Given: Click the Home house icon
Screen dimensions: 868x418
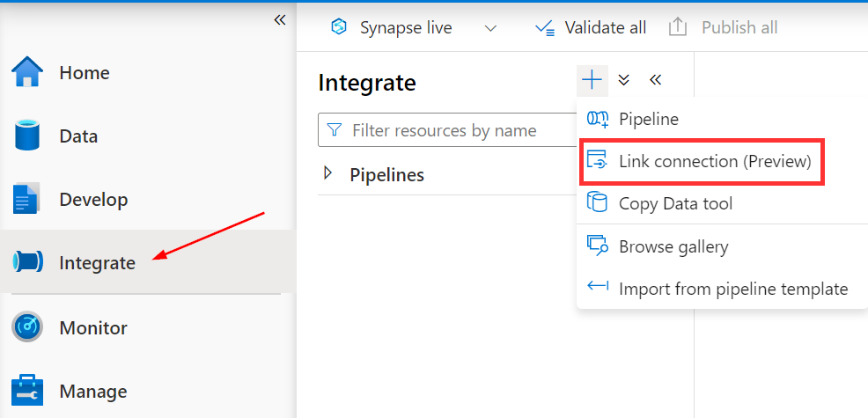Looking at the screenshot, I should pyautogui.click(x=27, y=72).
